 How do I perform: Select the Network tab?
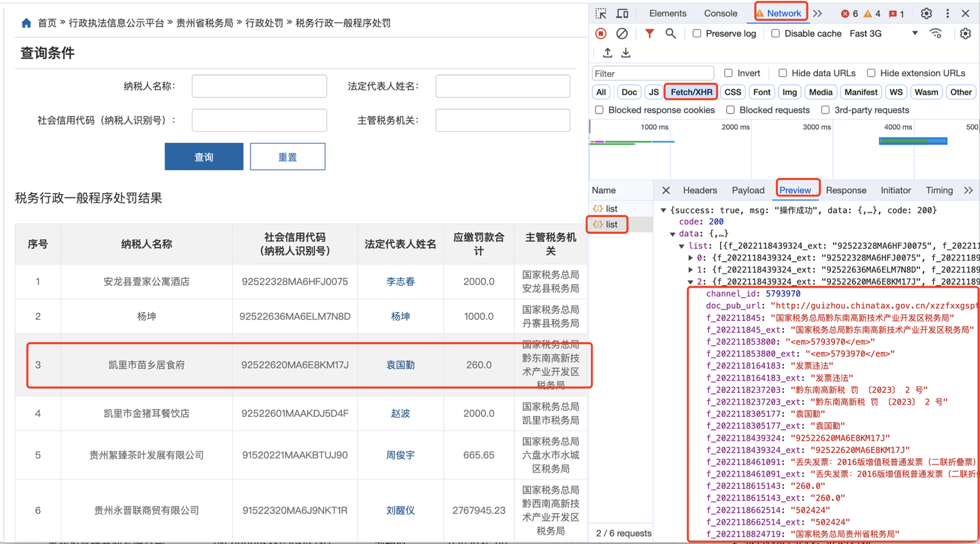(x=780, y=13)
